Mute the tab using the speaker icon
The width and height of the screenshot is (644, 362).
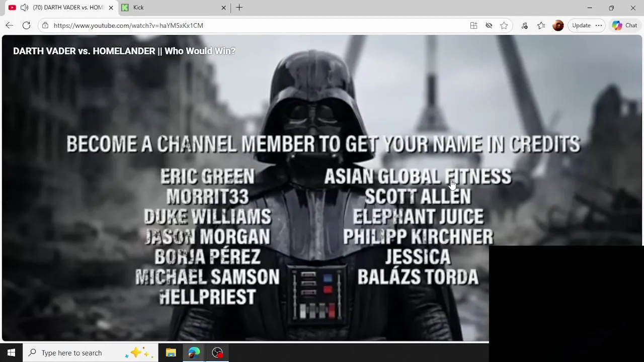[x=24, y=8]
